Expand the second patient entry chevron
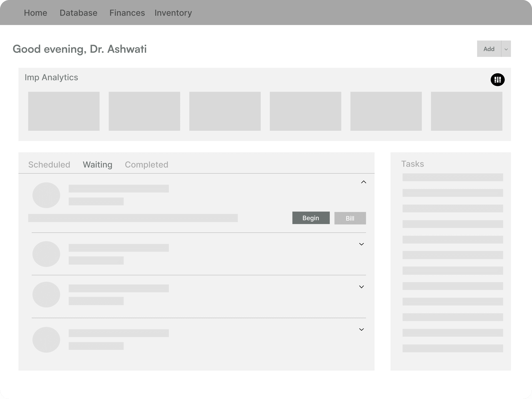This screenshot has width=532, height=399. [x=361, y=244]
